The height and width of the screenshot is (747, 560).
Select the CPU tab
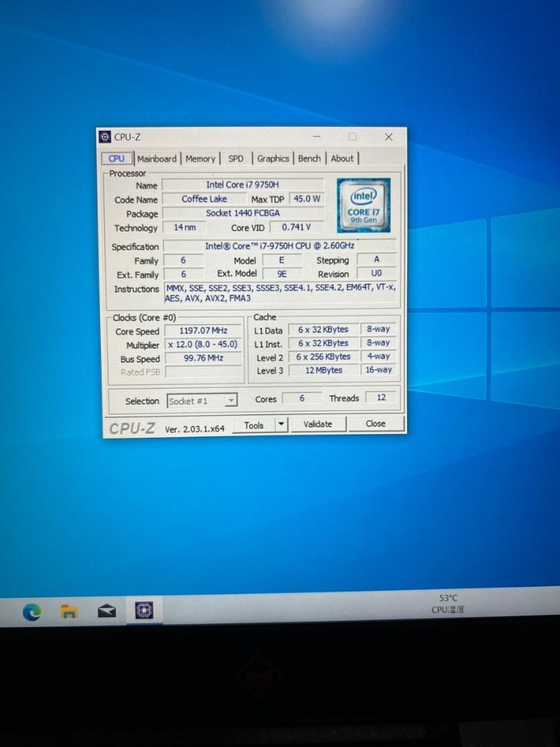point(117,158)
